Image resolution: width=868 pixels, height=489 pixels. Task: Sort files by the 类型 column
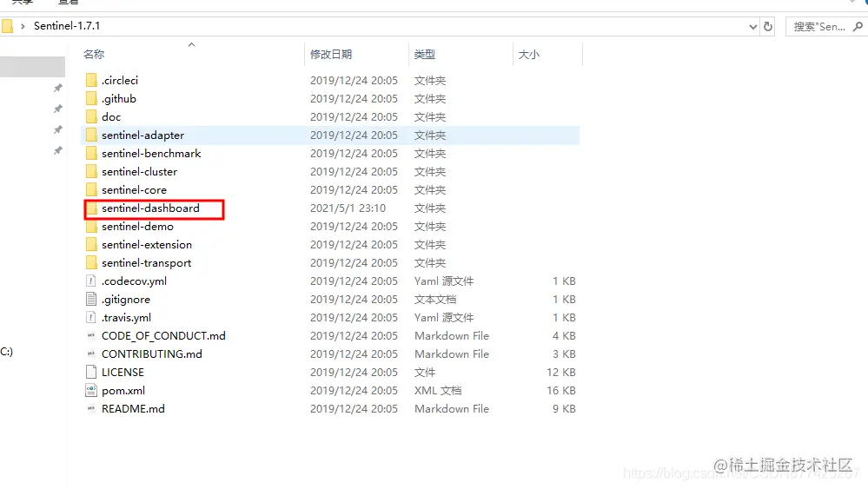click(425, 54)
